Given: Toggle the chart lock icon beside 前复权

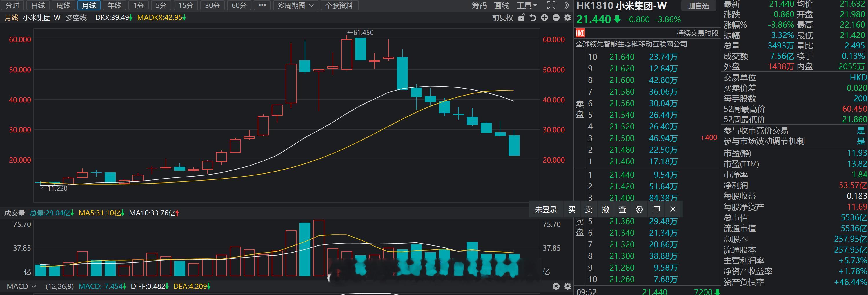Looking at the screenshot, I should coord(521,17).
